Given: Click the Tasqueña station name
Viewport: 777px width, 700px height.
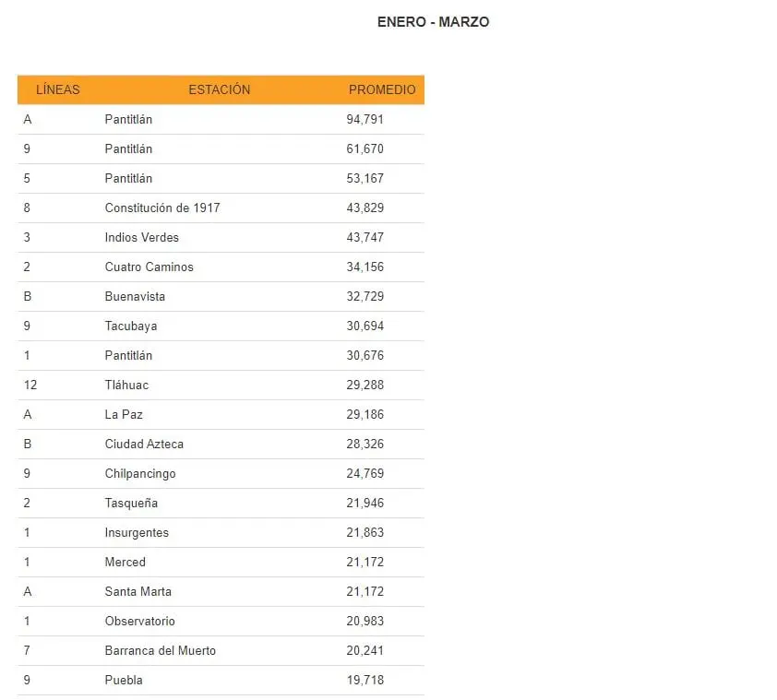Looking at the screenshot, I should tap(131, 503).
